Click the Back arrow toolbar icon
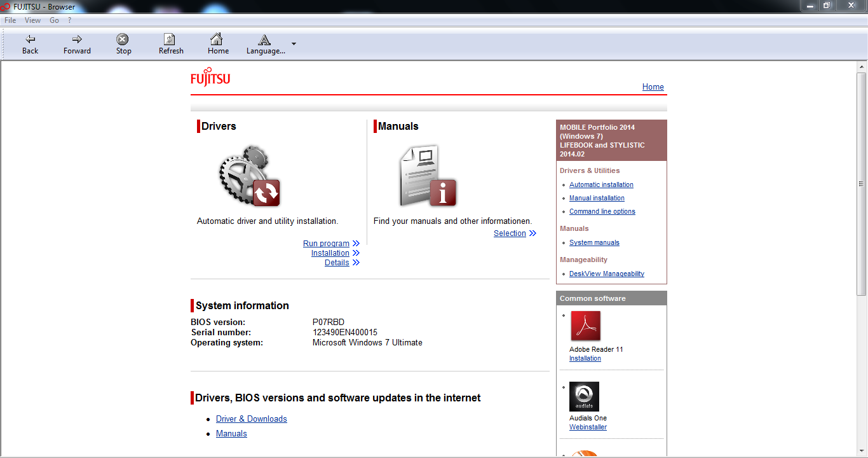The image size is (868, 458). tap(30, 39)
